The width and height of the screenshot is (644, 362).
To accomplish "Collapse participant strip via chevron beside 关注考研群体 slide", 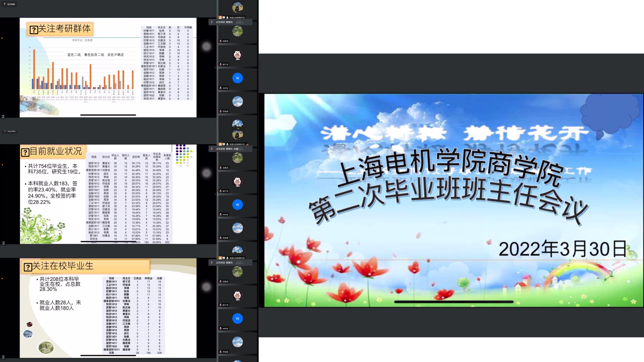I will 215,67.
